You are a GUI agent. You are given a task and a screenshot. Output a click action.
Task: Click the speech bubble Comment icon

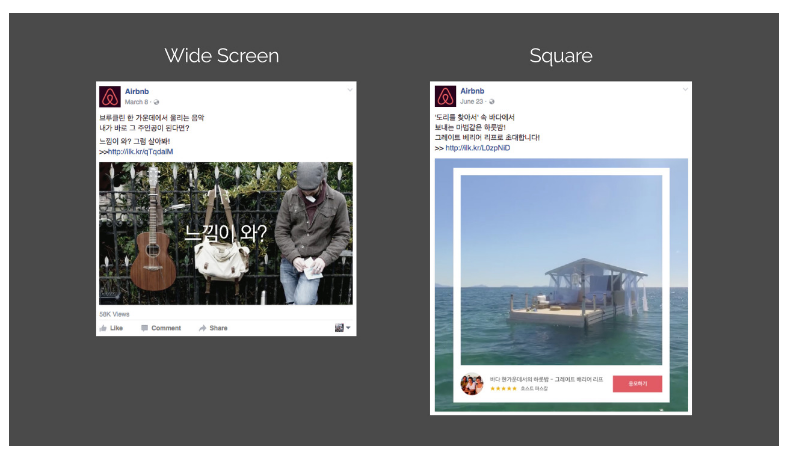(144, 328)
